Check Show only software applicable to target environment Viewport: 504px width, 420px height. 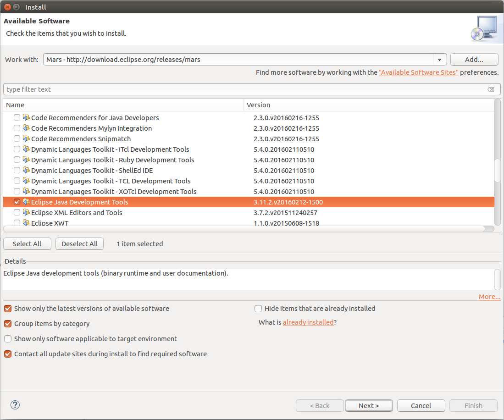[7, 338]
